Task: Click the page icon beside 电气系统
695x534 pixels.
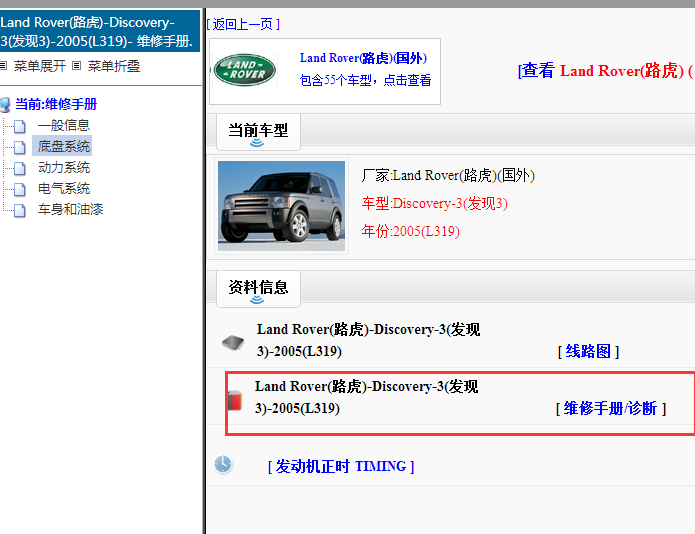Action: pyautogui.click(x=20, y=189)
